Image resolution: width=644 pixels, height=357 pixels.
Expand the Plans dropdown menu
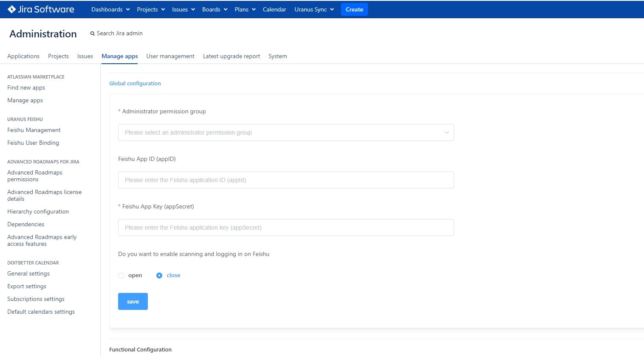[245, 9]
